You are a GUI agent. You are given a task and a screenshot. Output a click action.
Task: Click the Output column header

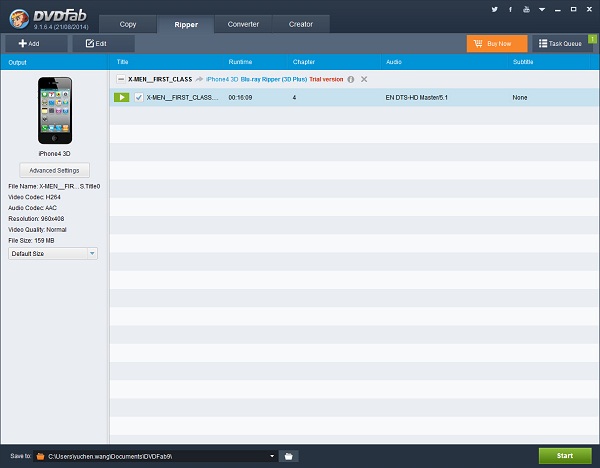[17, 62]
